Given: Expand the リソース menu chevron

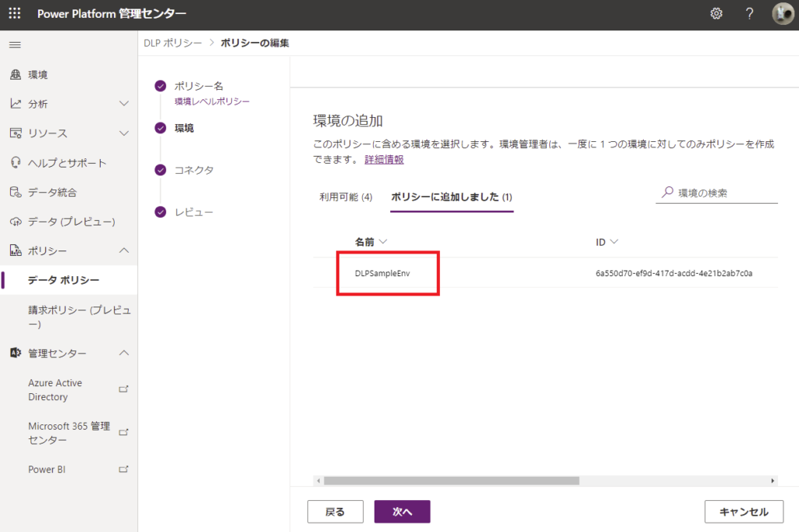Looking at the screenshot, I should pyautogui.click(x=124, y=133).
